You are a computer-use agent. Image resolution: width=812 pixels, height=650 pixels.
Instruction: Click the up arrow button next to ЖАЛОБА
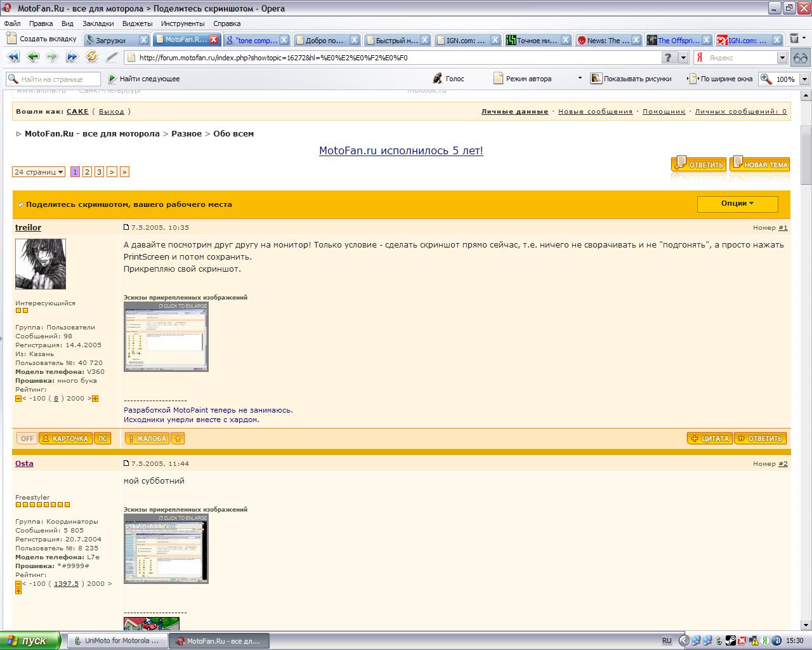click(178, 438)
